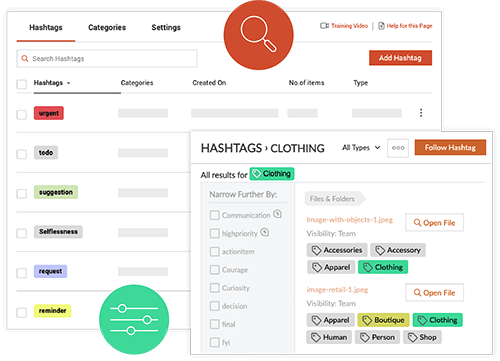Enable the highpriority filter checkbox
The width and height of the screenshot is (500, 361).
tap(215, 233)
